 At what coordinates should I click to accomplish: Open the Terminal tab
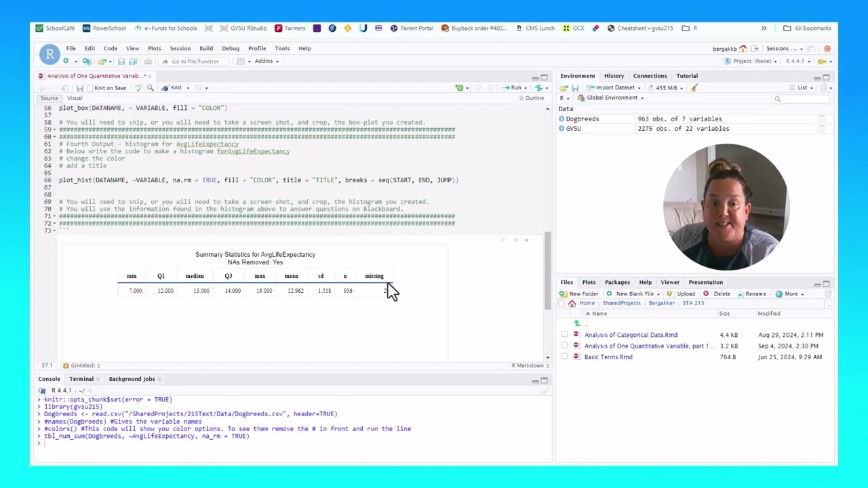[x=81, y=379]
